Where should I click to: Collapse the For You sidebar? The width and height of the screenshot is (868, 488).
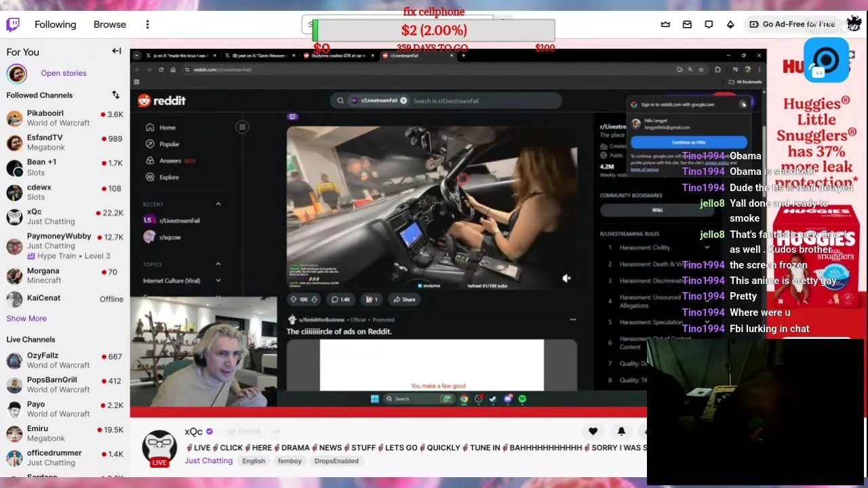click(117, 52)
